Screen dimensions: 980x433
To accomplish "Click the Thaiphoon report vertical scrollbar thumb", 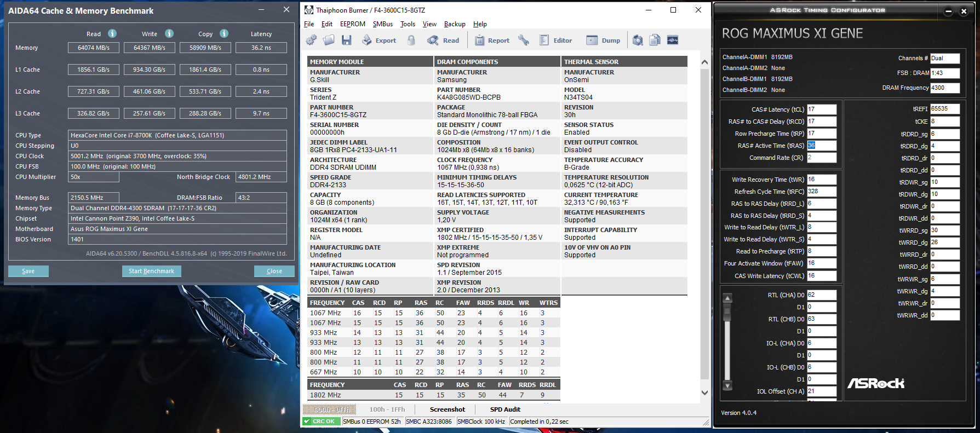I will [704, 224].
